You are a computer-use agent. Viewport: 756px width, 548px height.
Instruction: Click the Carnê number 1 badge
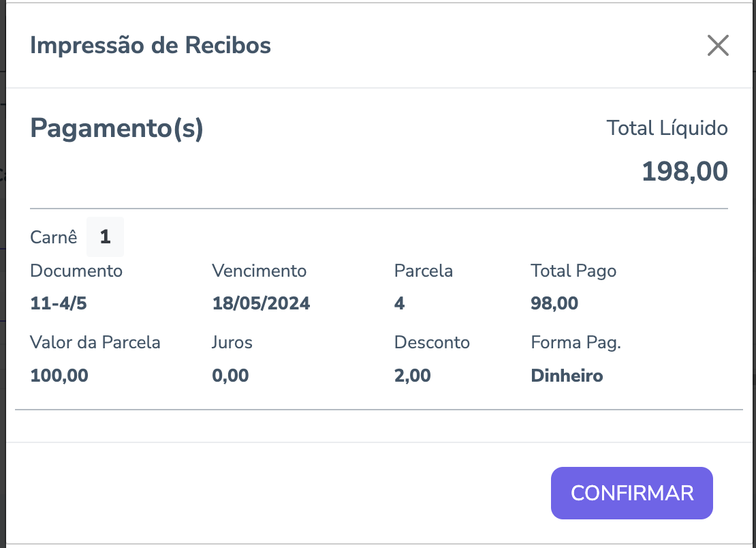click(x=105, y=237)
